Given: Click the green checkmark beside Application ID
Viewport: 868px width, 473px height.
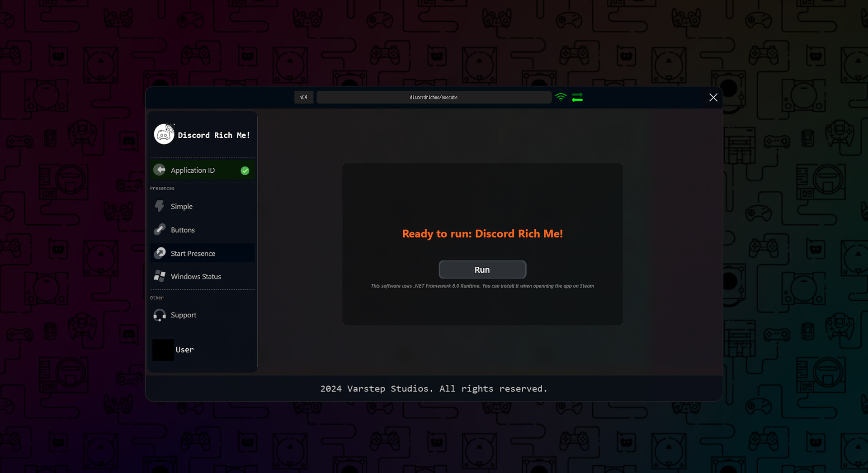Looking at the screenshot, I should (x=245, y=170).
